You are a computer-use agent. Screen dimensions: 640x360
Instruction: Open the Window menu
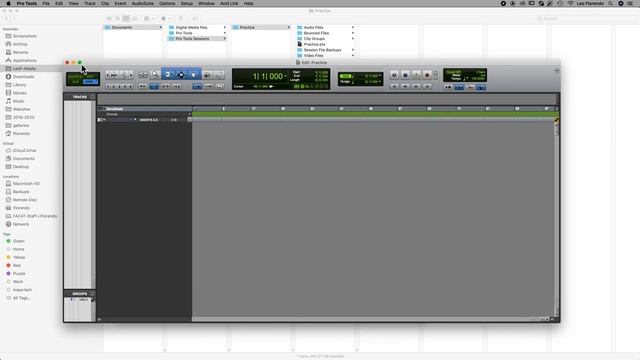206,3
